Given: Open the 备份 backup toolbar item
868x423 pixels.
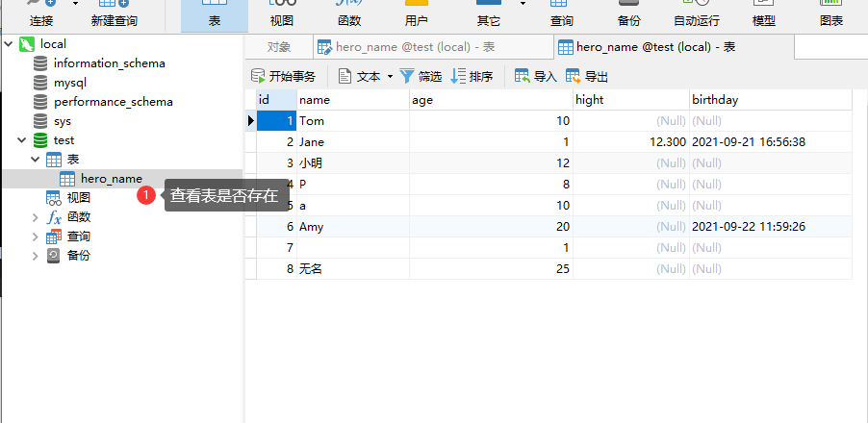Looking at the screenshot, I should 628,15.
